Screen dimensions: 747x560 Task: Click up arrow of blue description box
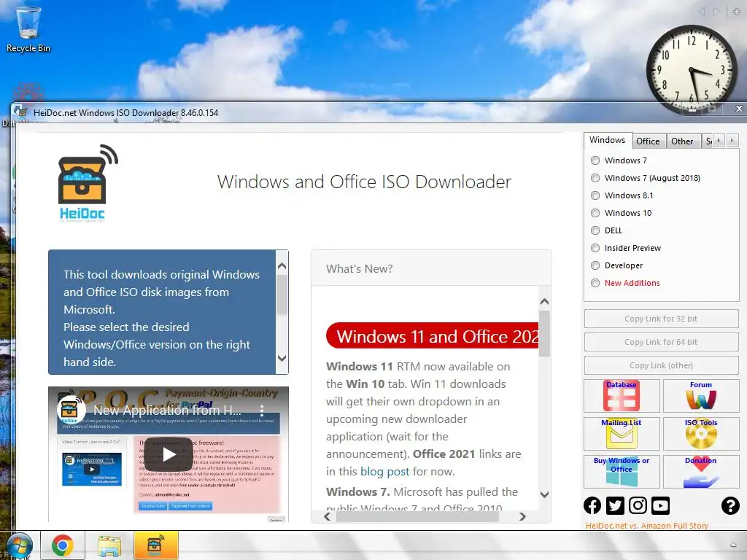[282, 265]
